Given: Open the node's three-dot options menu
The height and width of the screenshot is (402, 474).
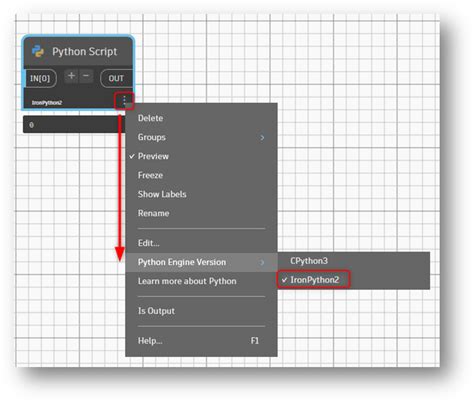Looking at the screenshot, I should (x=124, y=100).
